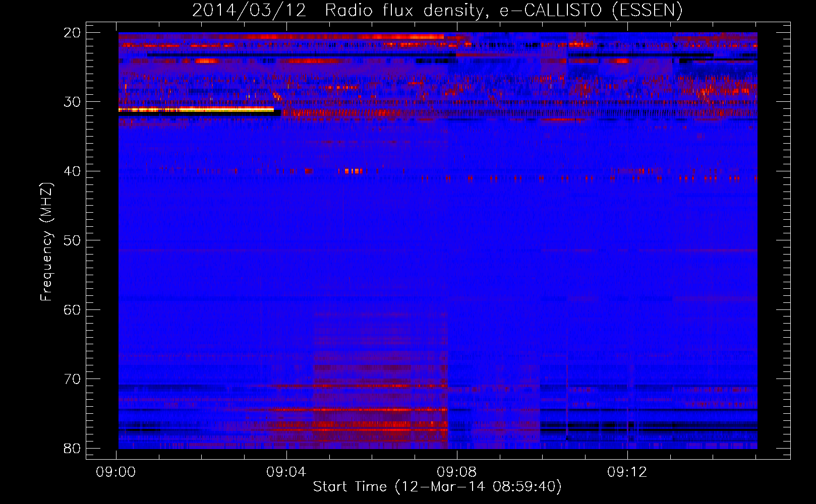The height and width of the screenshot is (504, 816).
Task: Click the 70 frequency tick label
Action: (73, 379)
